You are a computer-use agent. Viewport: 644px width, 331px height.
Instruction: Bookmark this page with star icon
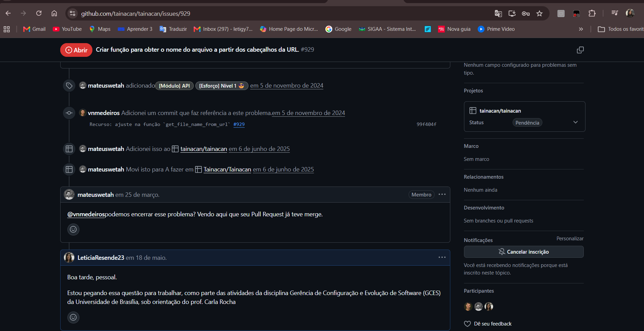pyautogui.click(x=539, y=13)
